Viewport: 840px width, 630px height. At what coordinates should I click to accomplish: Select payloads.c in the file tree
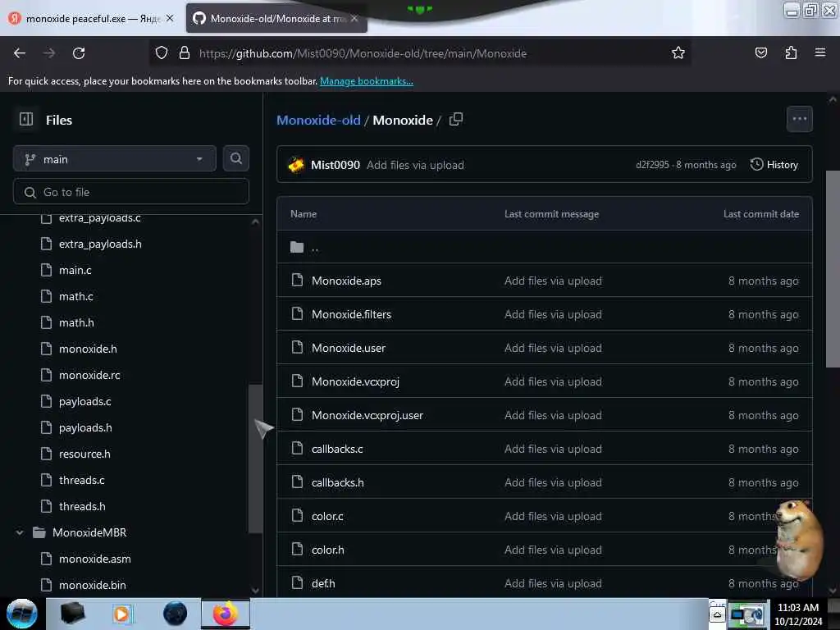point(85,401)
